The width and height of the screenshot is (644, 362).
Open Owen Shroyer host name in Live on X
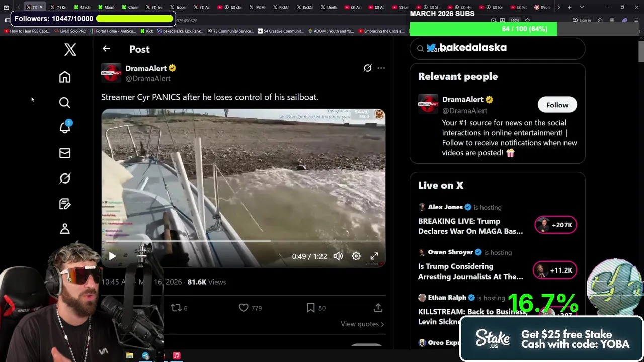click(x=450, y=252)
